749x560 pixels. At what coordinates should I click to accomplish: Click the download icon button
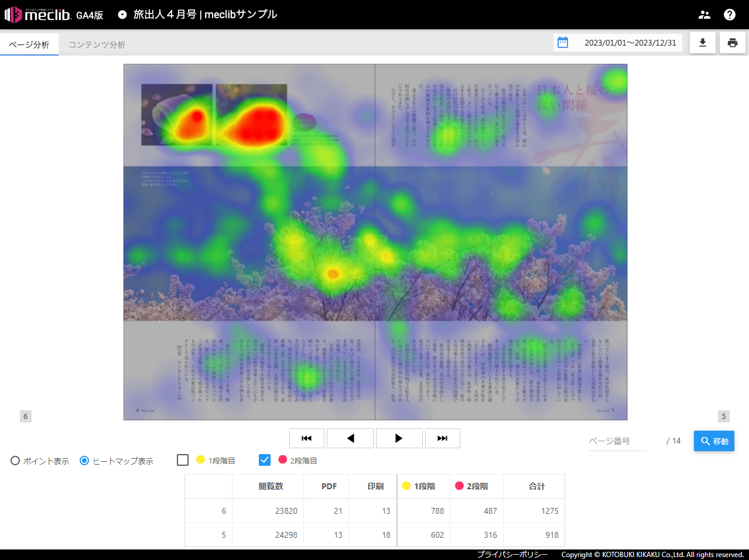tap(703, 43)
